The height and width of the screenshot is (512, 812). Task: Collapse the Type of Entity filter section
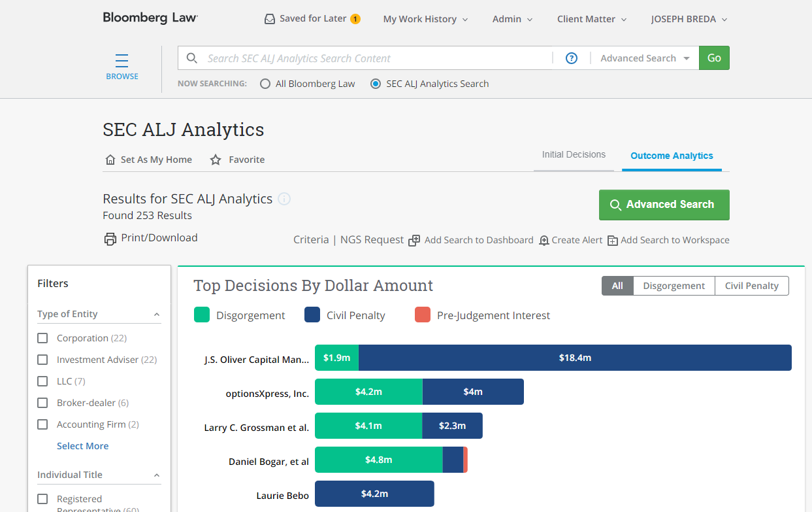point(157,315)
